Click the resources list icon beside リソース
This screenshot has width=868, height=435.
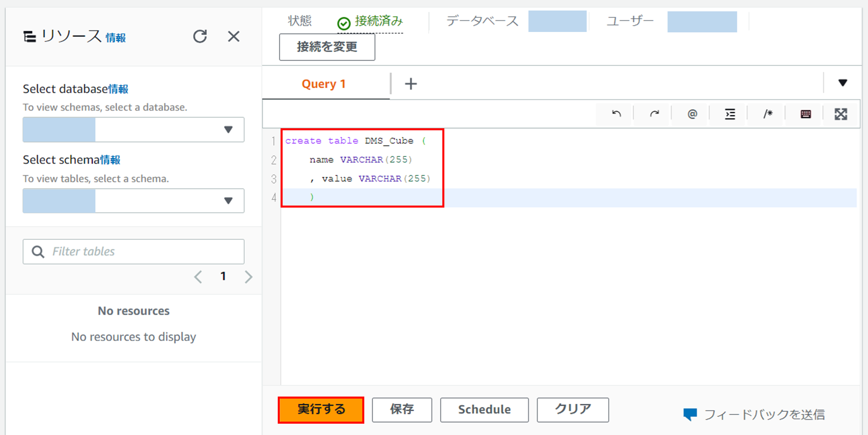(x=30, y=37)
